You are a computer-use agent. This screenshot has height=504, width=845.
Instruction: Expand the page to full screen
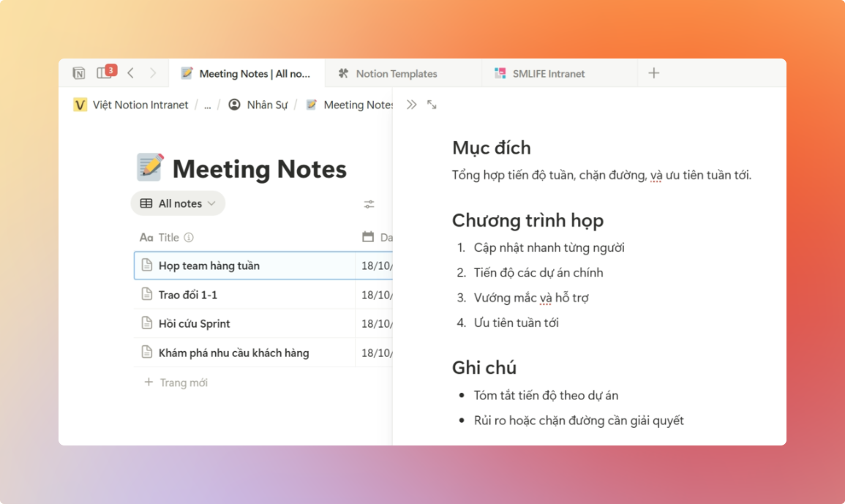click(x=432, y=105)
